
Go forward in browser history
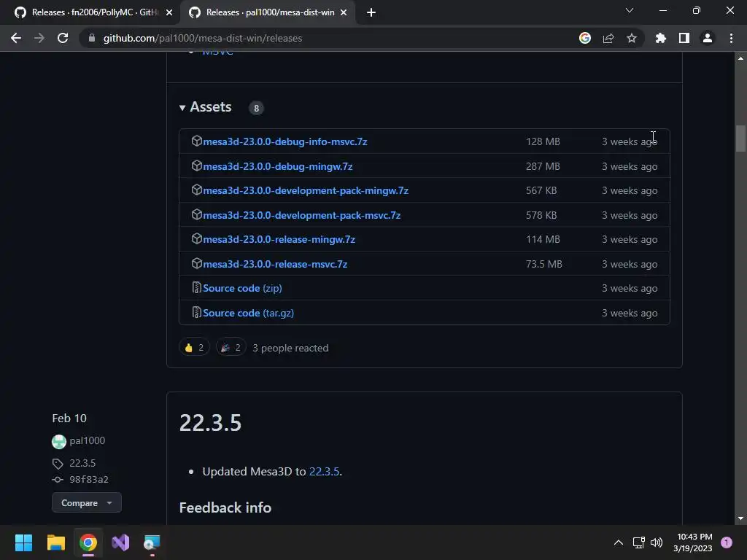tap(39, 38)
